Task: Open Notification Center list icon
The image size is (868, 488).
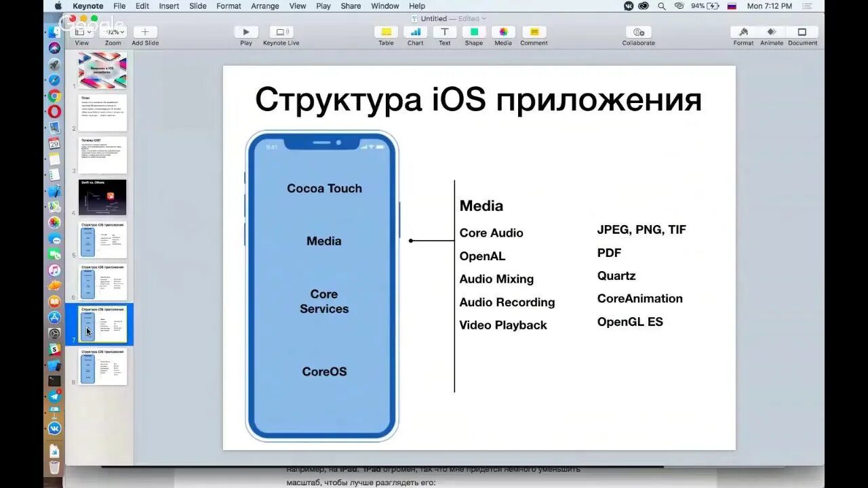Action: pos(807,6)
